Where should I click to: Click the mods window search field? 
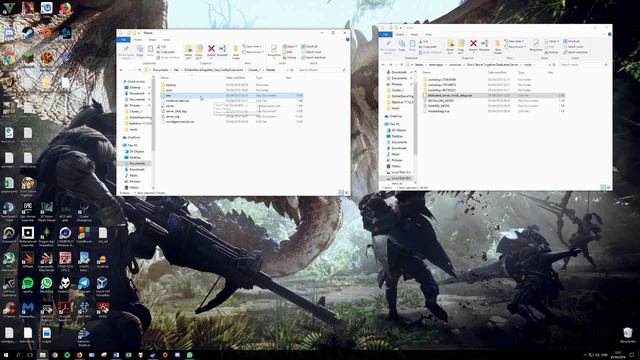[583, 65]
